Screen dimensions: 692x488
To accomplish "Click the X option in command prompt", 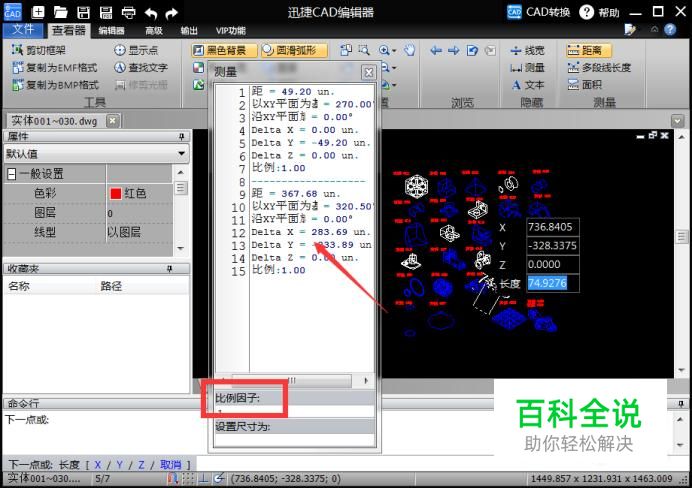I will click(x=98, y=465).
